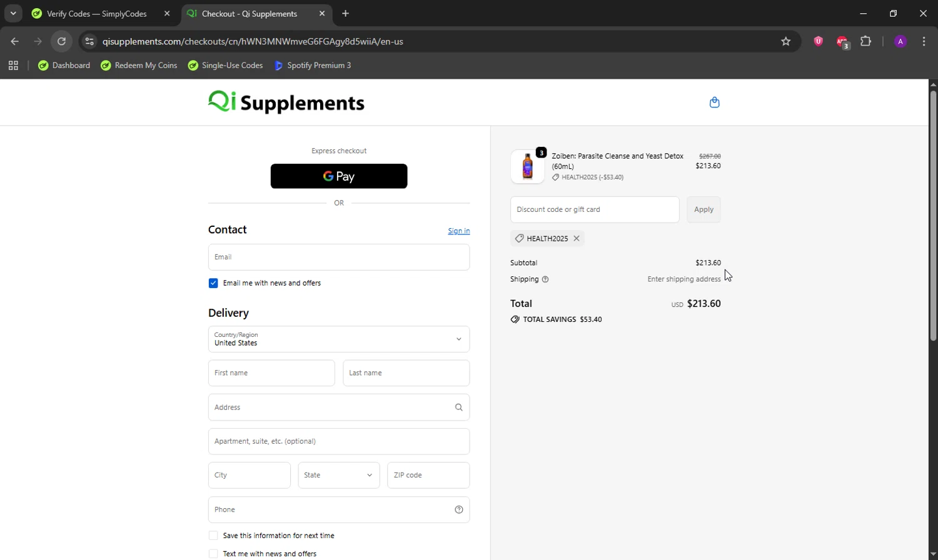The height and width of the screenshot is (560, 938).
Task: Click the Last name field
Action: [x=406, y=373]
